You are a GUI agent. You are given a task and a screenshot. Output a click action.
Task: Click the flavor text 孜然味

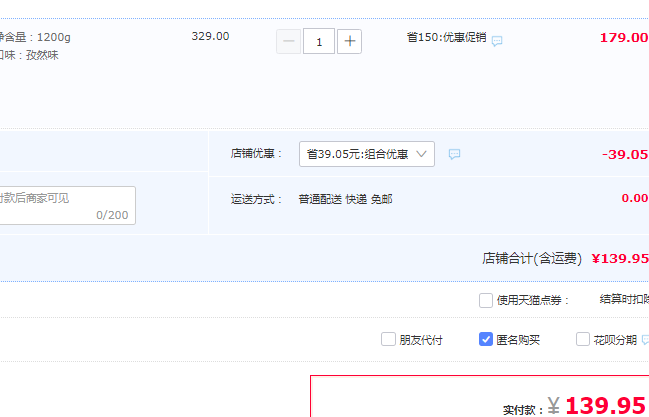42,55
